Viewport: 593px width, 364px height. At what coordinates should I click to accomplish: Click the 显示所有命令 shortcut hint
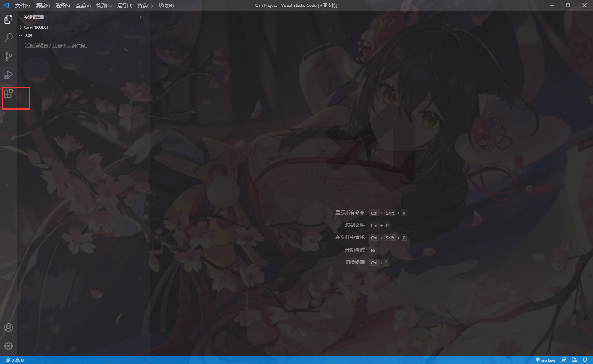(350, 212)
